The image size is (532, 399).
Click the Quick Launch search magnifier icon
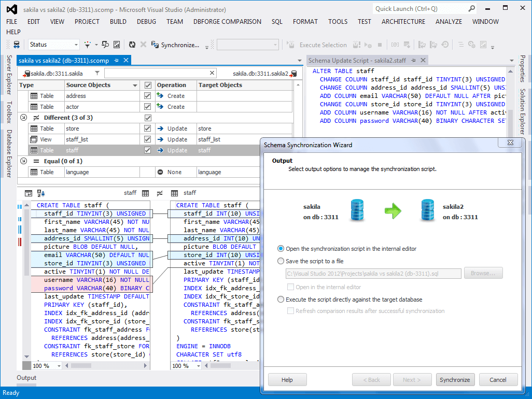[x=472, y=9]
